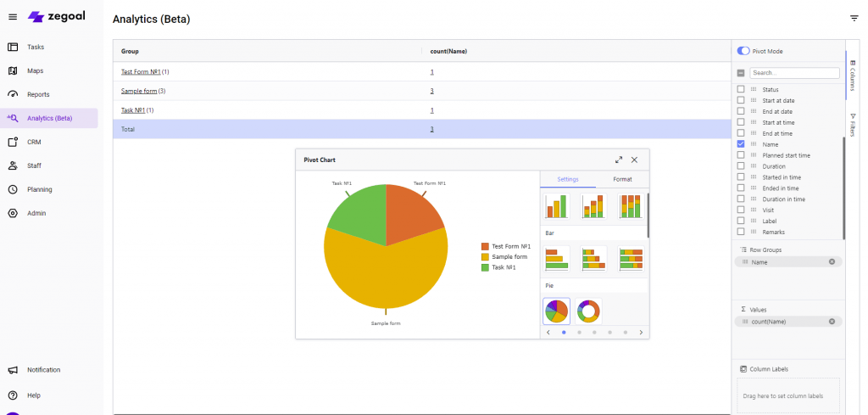Switch to the Format tab
The height and width of the screenshot is (415, 868).
pos(622,179)
